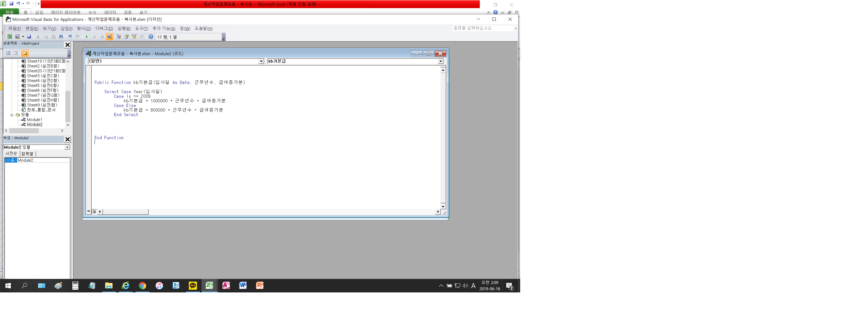Image resolution: width=868 pixels, height=326 pixels.
Task: Click the project tree horizontal scrollbar thumb
Action: click(24, 131)
